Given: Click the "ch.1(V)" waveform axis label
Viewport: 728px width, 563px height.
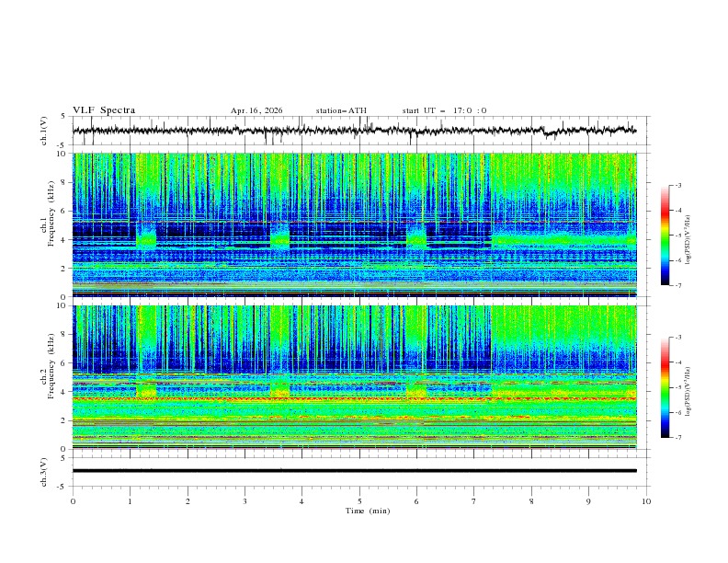Looking at the screenshot, I should coord(44,131).
